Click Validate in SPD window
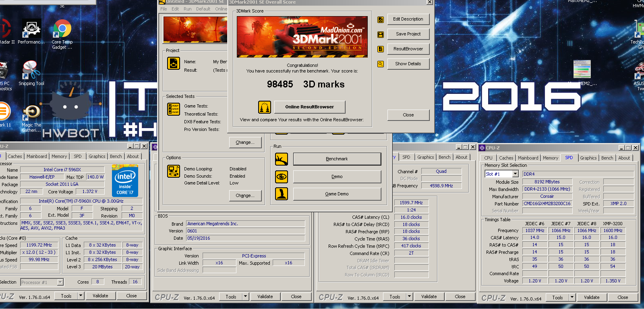 [x=592, y=297]
